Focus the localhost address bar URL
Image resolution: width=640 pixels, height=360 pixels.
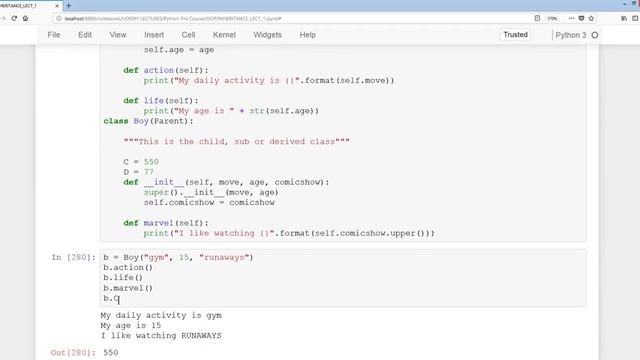(173, 18)
